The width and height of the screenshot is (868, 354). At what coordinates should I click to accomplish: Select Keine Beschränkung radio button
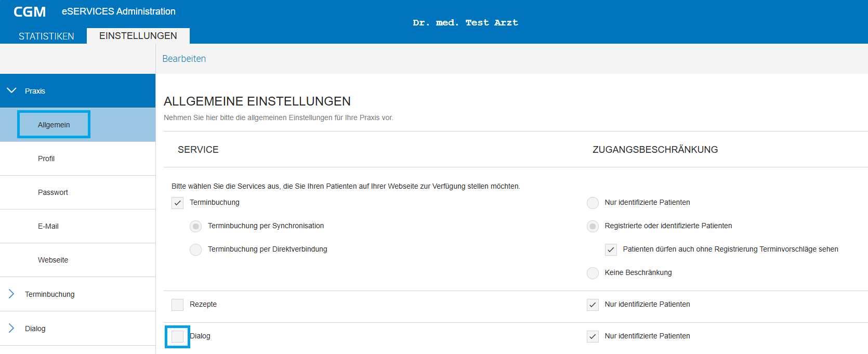(x=593, y=273)
